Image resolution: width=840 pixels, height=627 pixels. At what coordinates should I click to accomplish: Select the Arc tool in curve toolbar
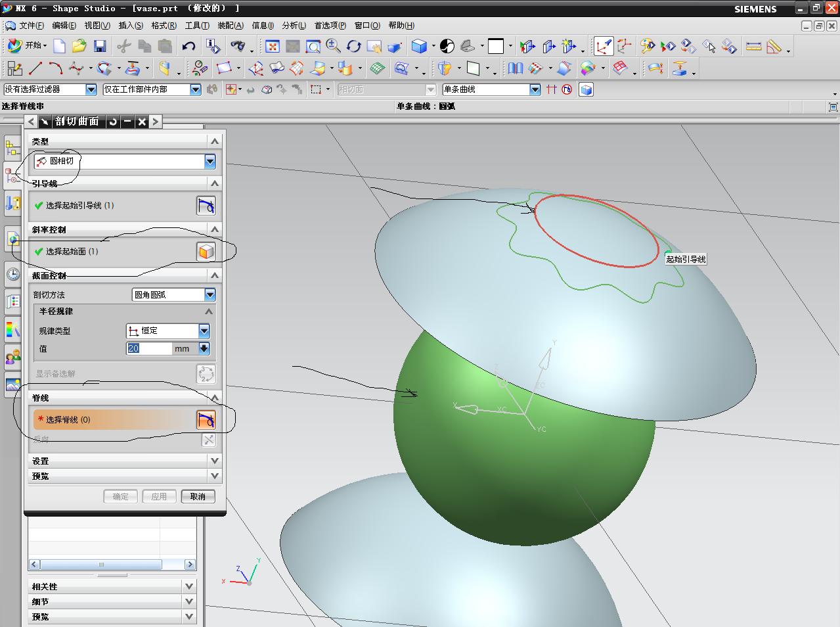55,68
